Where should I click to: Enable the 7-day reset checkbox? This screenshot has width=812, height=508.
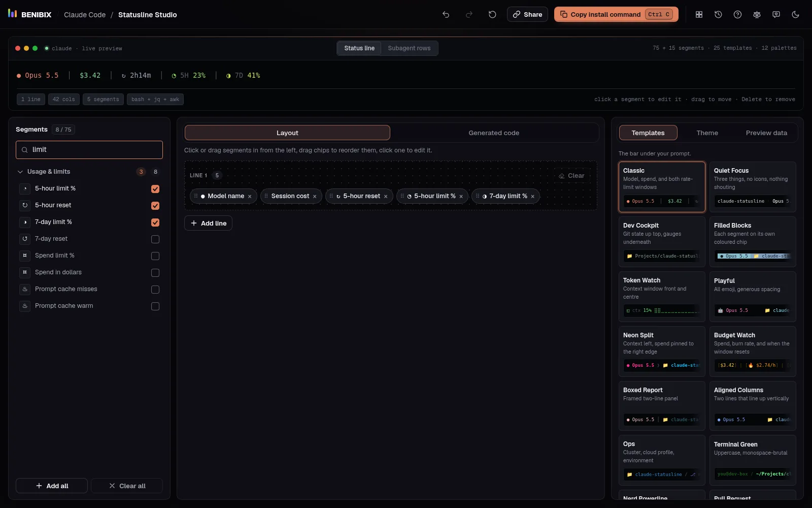155,239
